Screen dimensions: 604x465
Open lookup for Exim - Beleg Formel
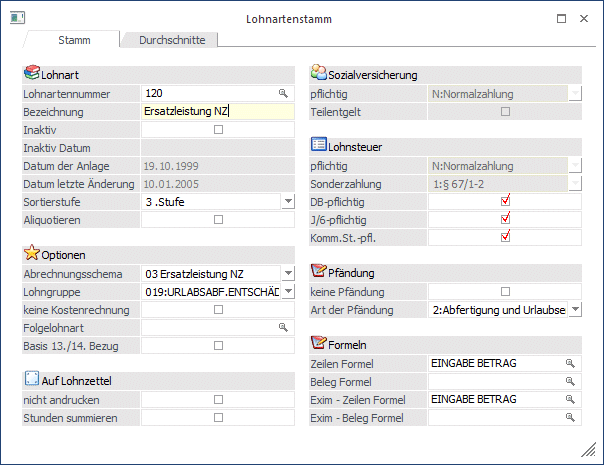(x=571, y=417)
